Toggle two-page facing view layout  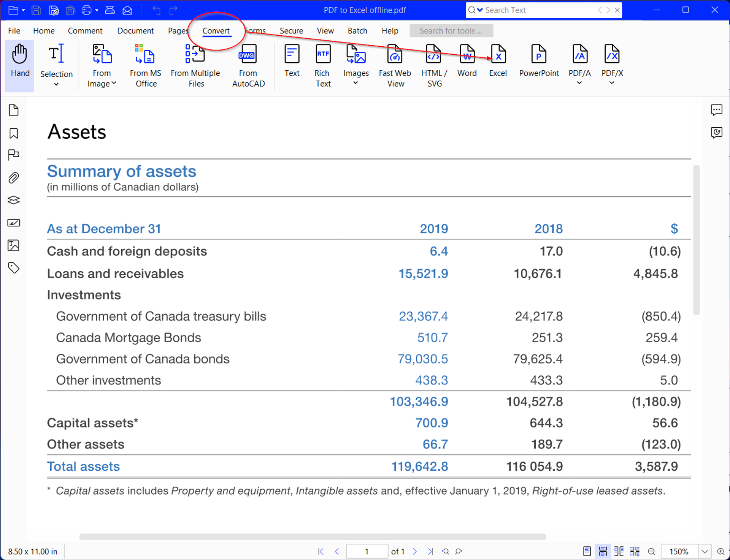pyautogui.click(x=619, y=551)
